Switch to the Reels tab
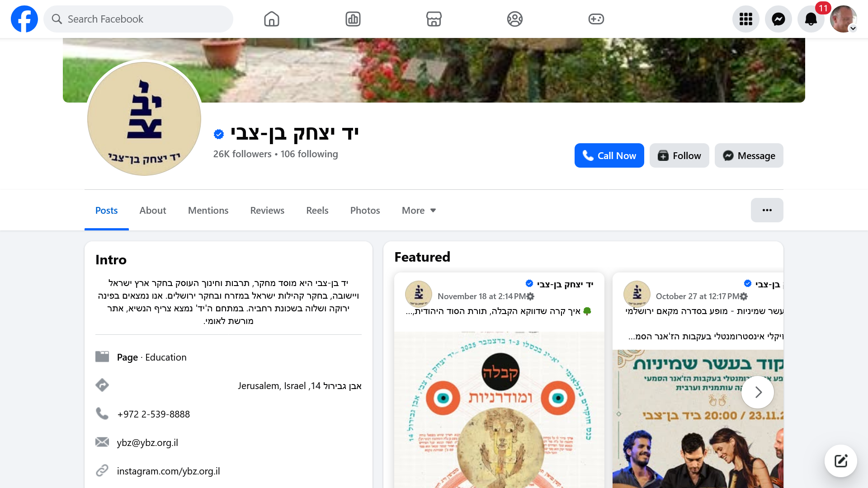This screenshot has width=868, height=488. tap(317, 211)
